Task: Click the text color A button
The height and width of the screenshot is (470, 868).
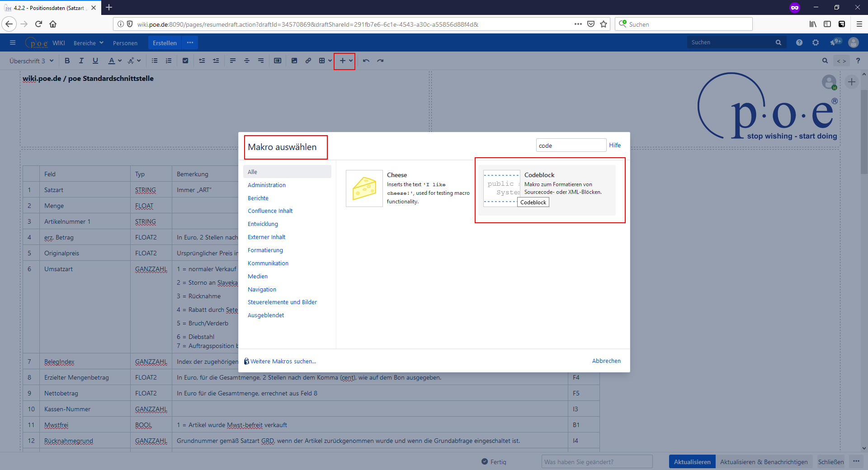Action: (112, 61)
